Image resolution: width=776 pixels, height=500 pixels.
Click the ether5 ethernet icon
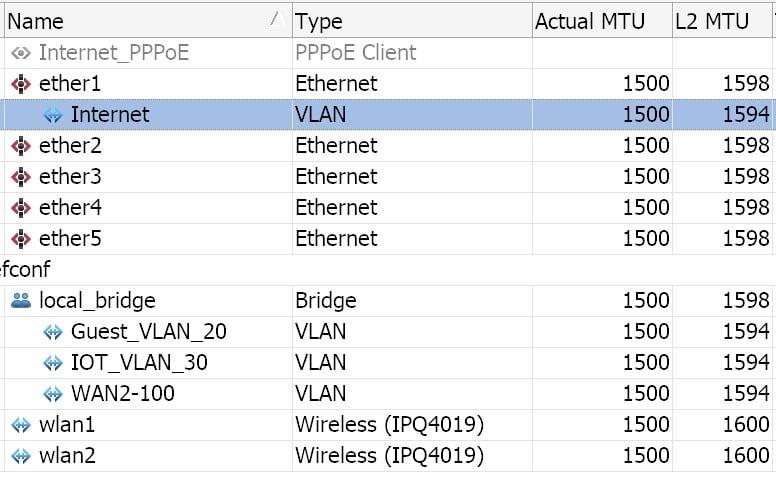click(21, 239)
